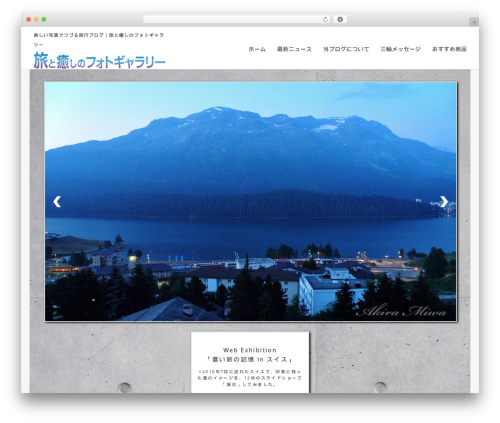The height and width of the screenshot is (423, 500).
Task: Open the おすすめ商品 menu item
Action: (449, 49)
